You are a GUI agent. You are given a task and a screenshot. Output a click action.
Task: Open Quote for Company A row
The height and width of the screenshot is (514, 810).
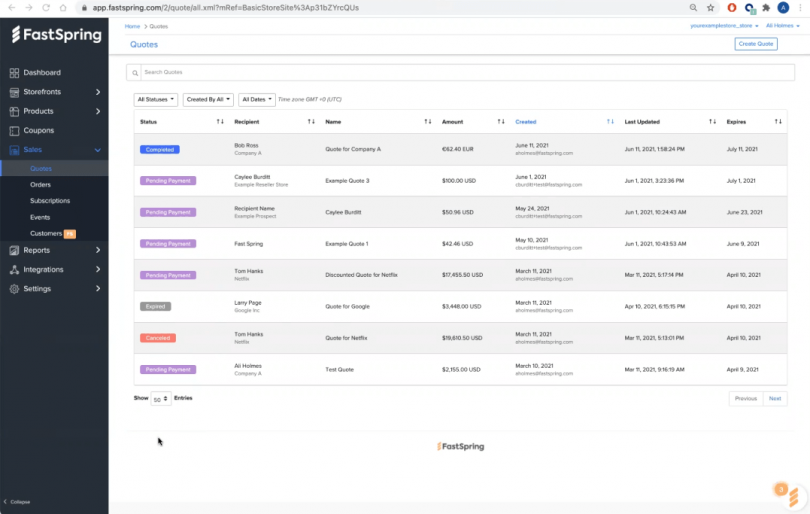pyautogui.click(x=460, y=149)
